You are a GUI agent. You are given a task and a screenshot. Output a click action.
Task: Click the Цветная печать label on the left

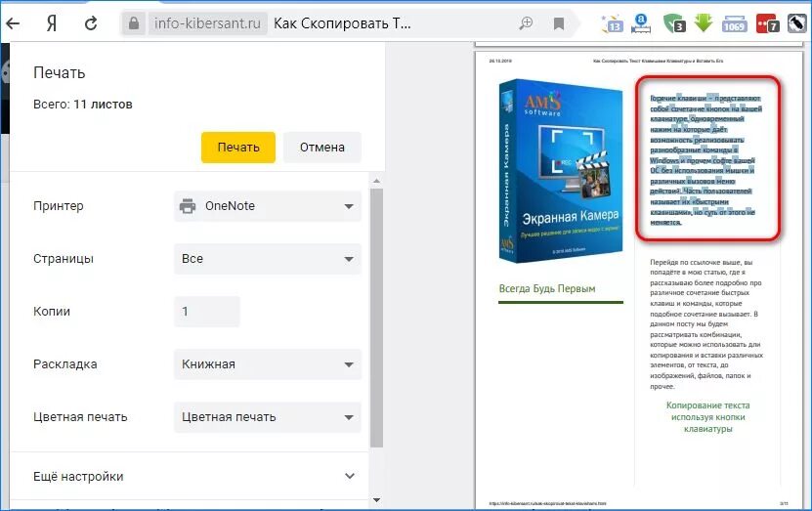pos(80,417)
